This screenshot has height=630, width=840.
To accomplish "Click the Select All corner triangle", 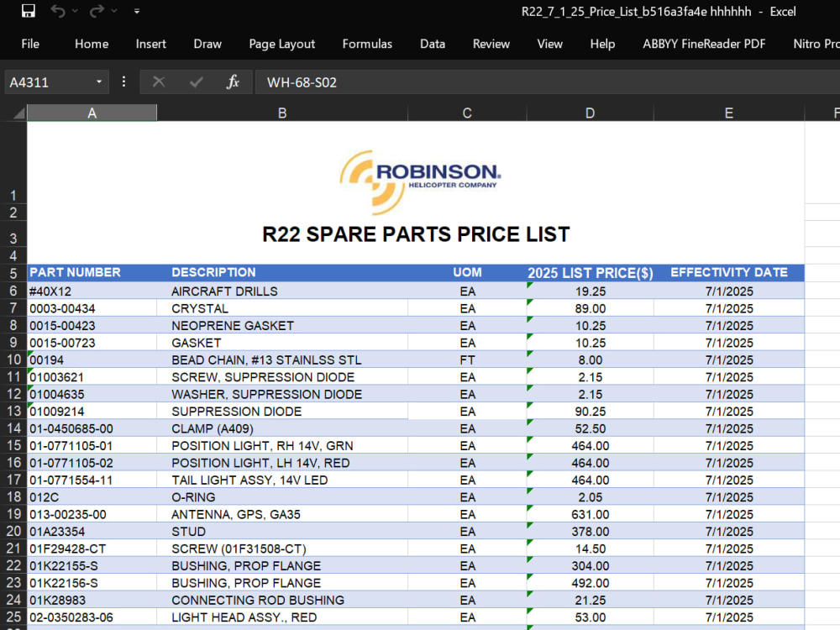I will pos(18,113).
